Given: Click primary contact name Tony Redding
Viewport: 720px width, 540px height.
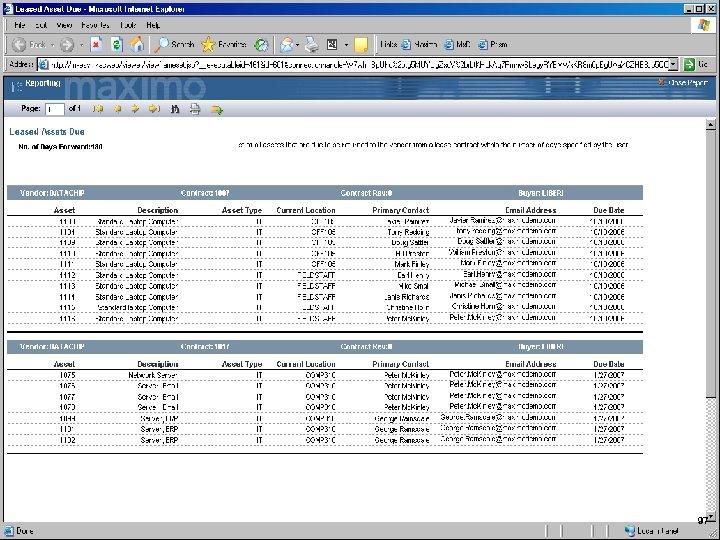Looking at the screenshot, I should pos(408,232).
